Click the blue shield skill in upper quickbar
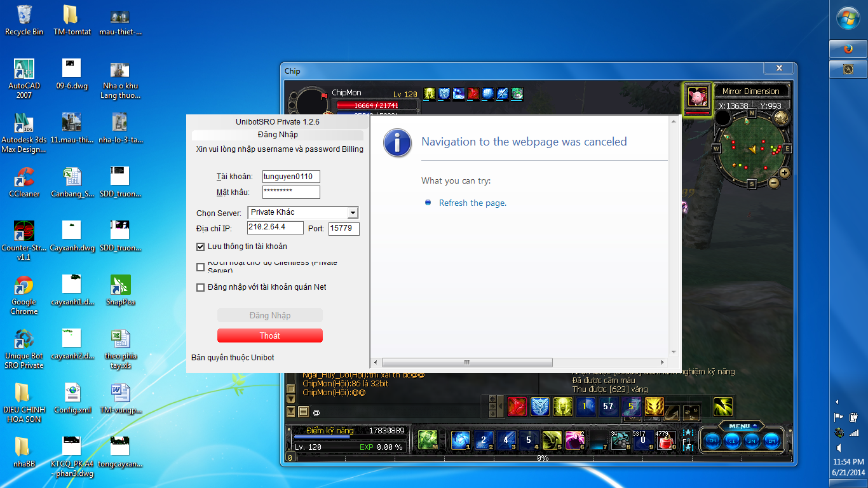Screen dimensions: 868x488 (539, 406)
